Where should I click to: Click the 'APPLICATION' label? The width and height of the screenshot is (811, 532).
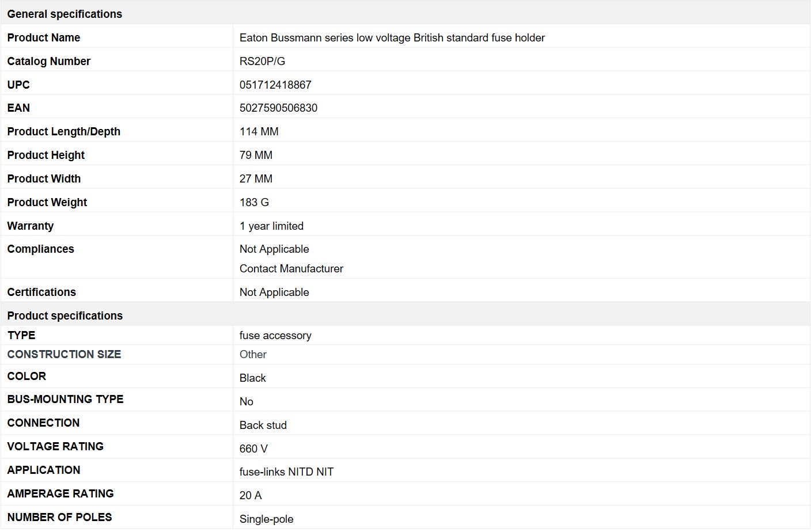44,470
